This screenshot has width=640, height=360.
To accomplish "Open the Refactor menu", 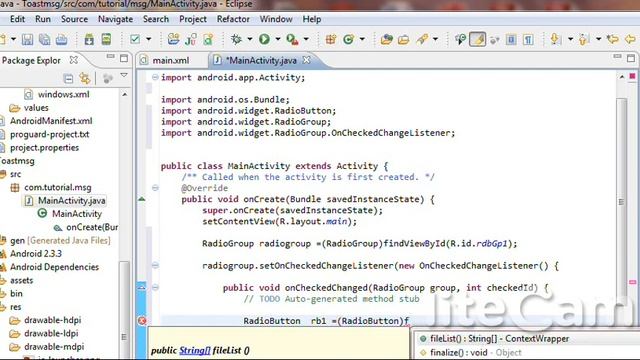I will [233, 19].
